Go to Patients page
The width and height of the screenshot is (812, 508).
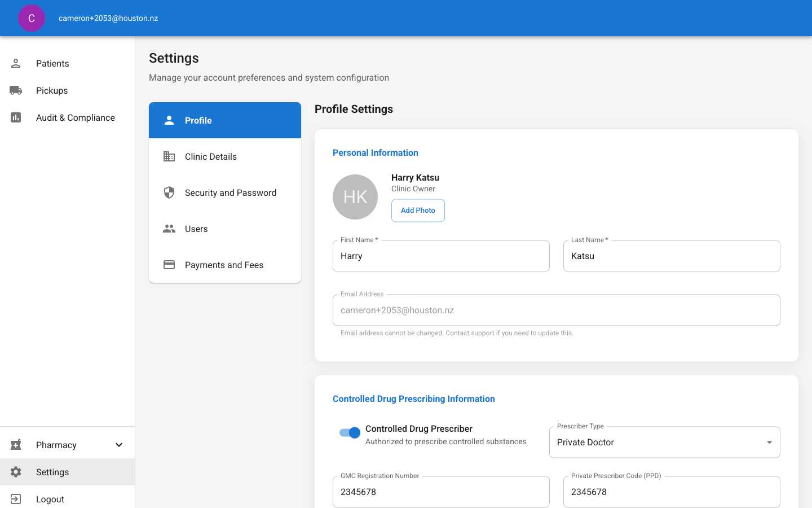[68, 63]
